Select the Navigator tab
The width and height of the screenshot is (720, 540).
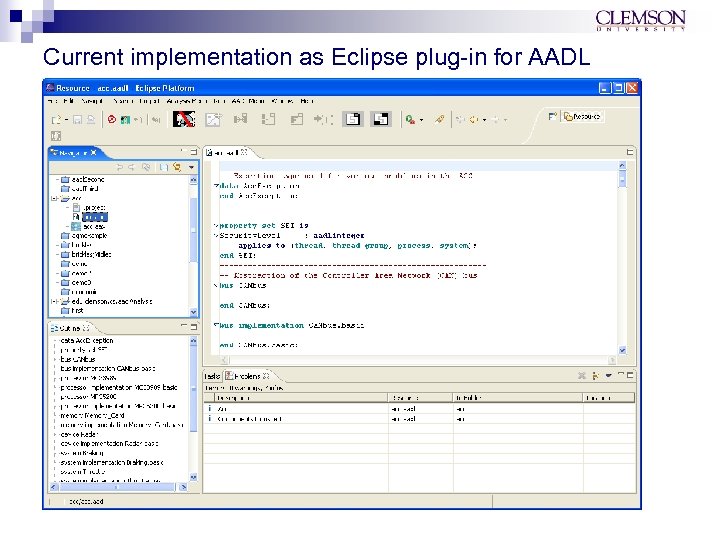pyautogui.click(x=74, y=152)
